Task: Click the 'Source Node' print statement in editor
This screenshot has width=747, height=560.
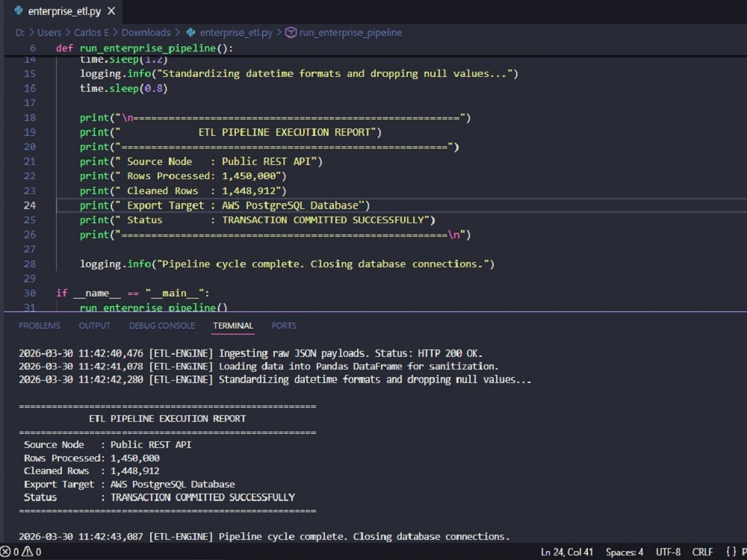Action: coord(201,161)
